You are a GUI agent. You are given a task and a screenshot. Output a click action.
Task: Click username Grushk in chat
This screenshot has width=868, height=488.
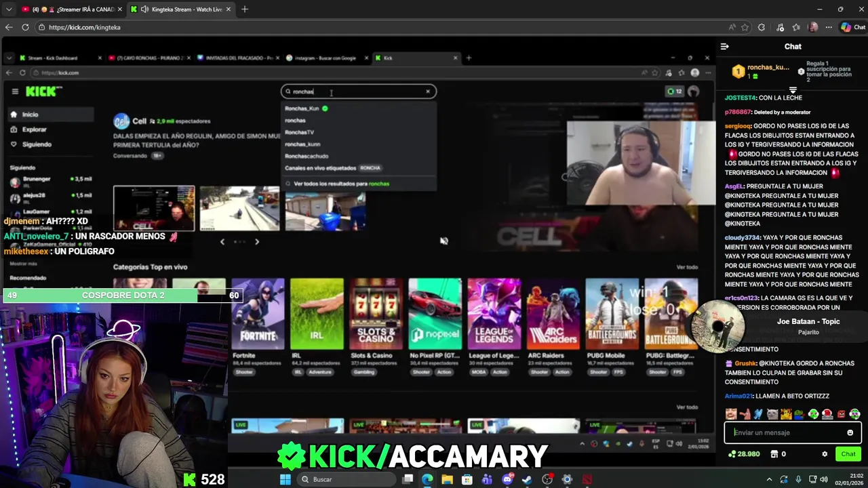745,363
